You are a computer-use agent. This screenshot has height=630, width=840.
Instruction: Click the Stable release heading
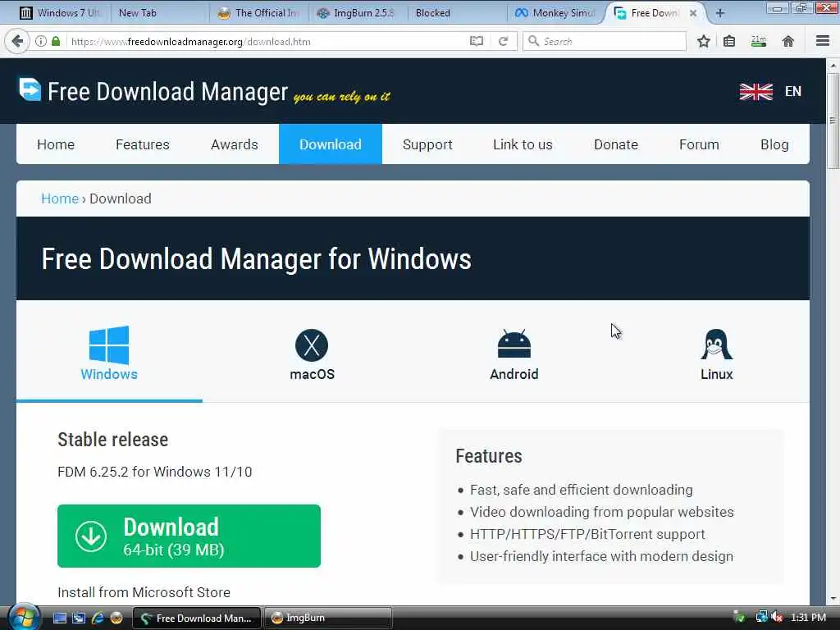pyautogui.click(x=112, y=440)
